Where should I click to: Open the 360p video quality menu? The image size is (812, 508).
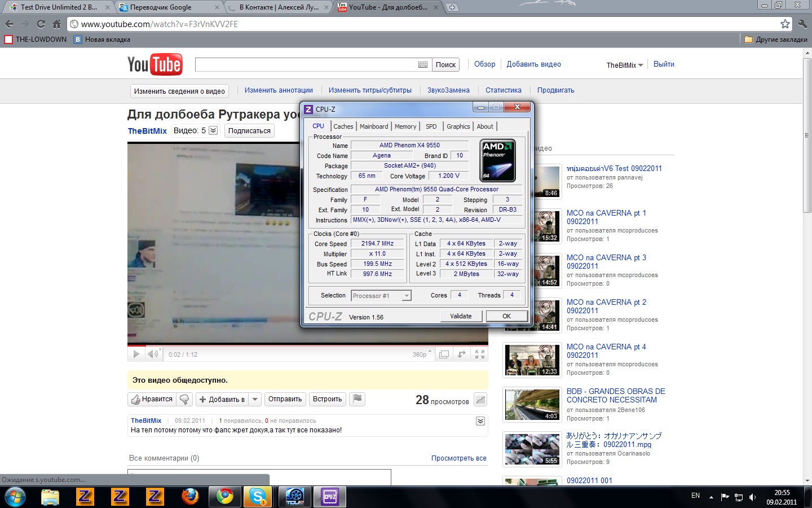coord(422,354)
